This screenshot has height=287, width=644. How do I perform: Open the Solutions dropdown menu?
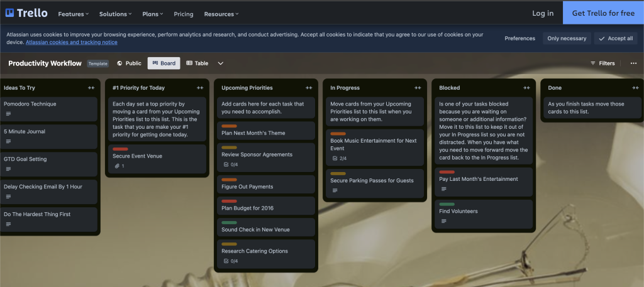116,14
